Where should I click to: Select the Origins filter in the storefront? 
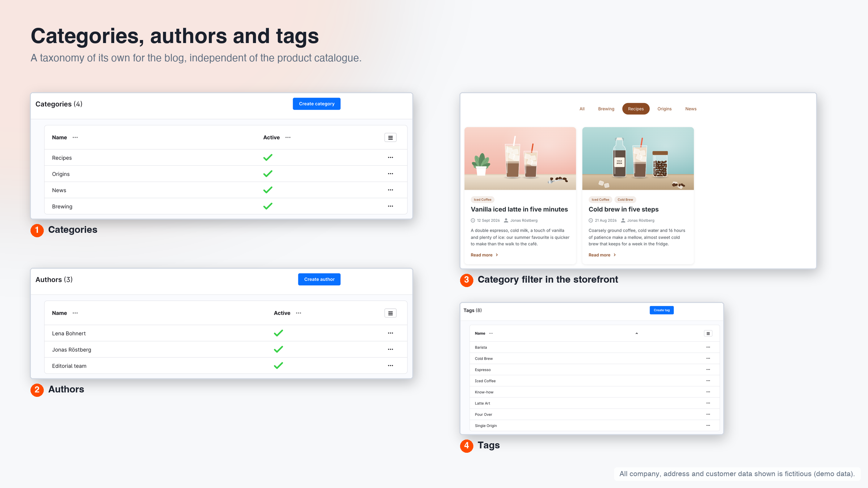(x=664, y=109)
